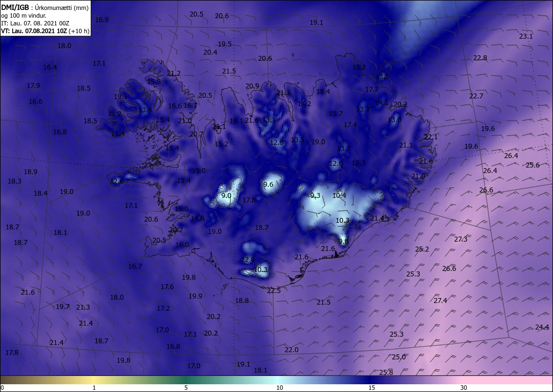The image size is (553, 392).
Task: Click the map value 25.2
Action: (x=422, y=249)
